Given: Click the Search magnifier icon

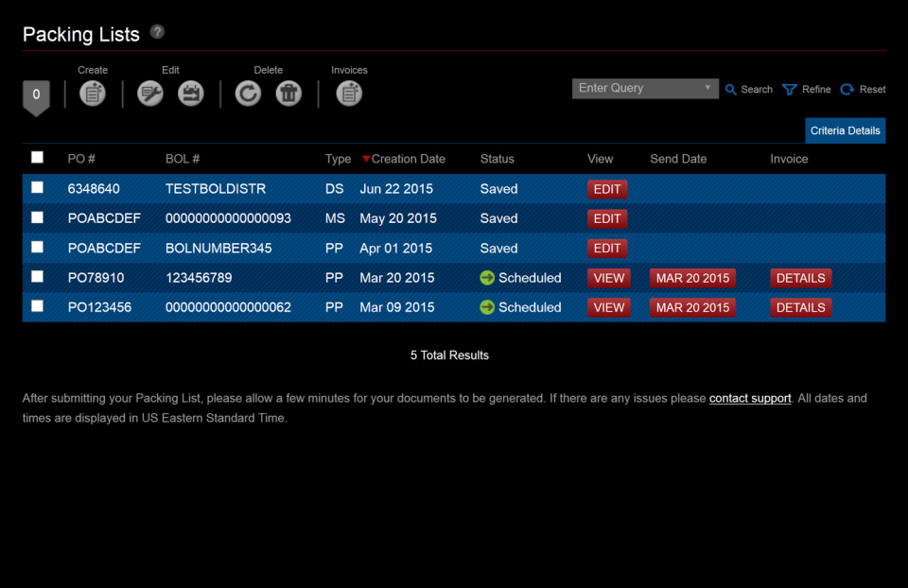Looking at the screenshot, I should point(729,89).
